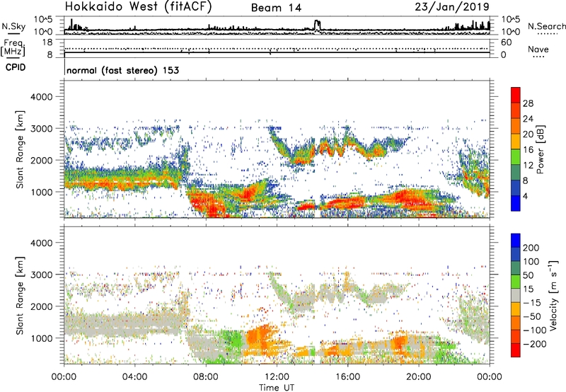The image size is (566, 392).
Task: Click 'normal (fast stereo) 153' text
Action: 122,70
